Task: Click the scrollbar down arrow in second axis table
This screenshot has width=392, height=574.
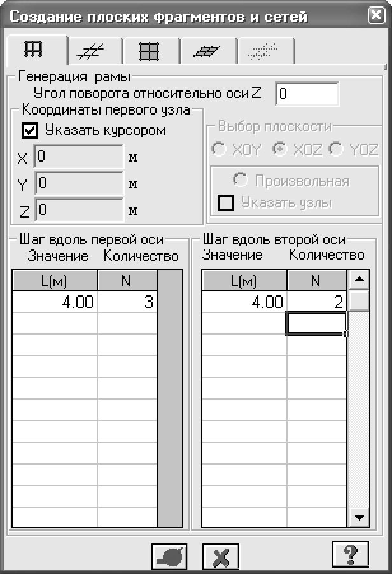Action: tap(360, 517)
